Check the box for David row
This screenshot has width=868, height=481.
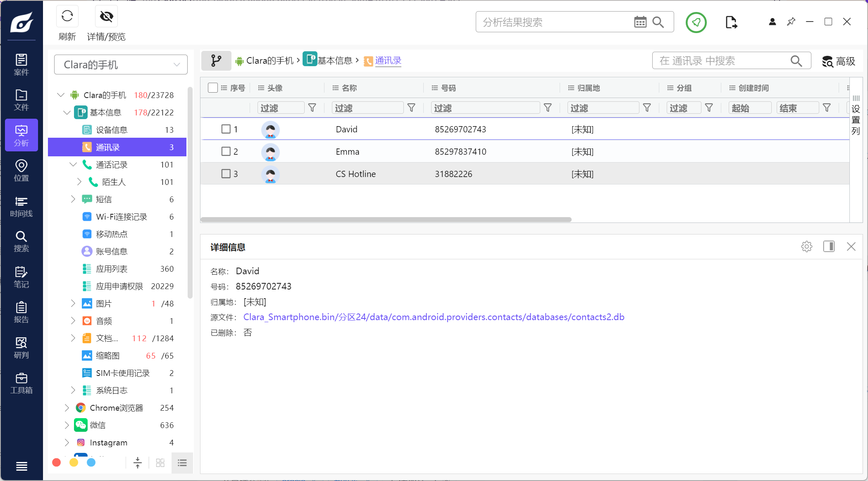point(226,129)
